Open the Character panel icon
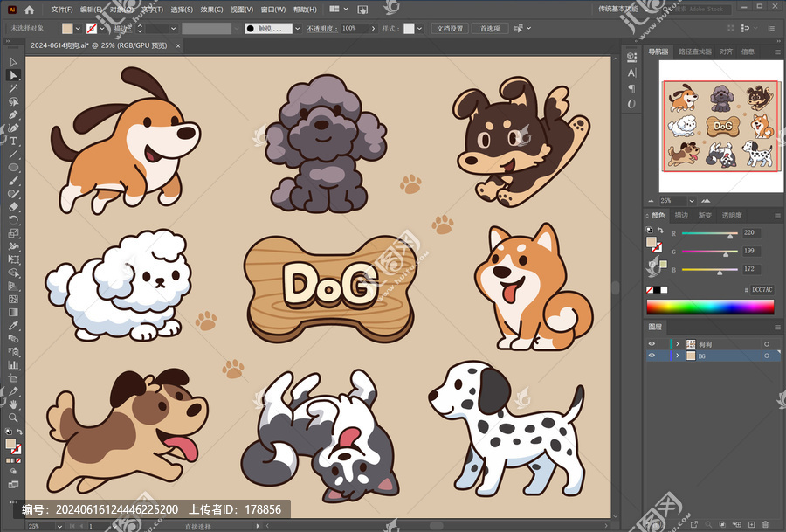 coord(631,73)
